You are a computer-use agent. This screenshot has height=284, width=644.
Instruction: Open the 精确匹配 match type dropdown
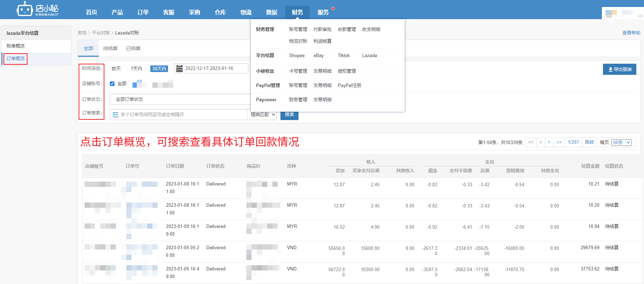(263, 115)
